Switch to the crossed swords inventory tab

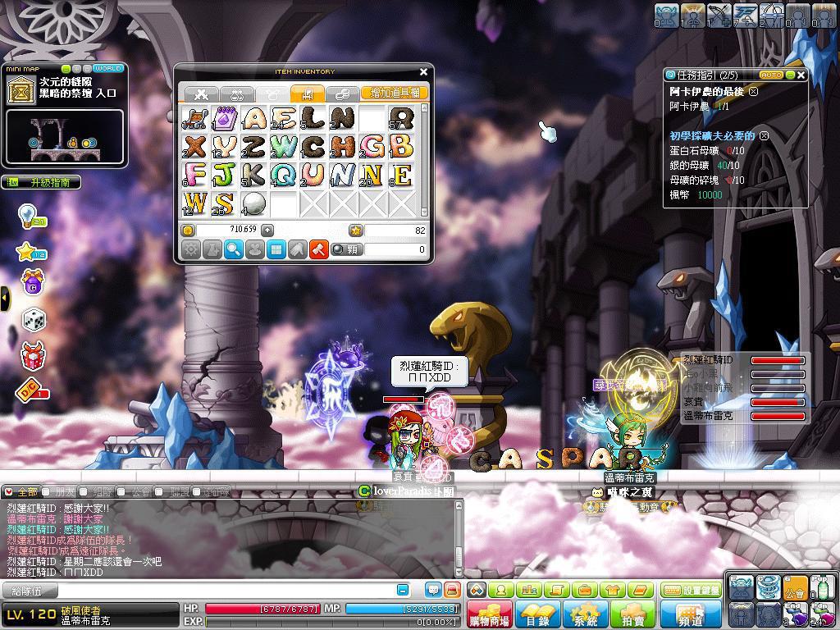tap(201, 94)
